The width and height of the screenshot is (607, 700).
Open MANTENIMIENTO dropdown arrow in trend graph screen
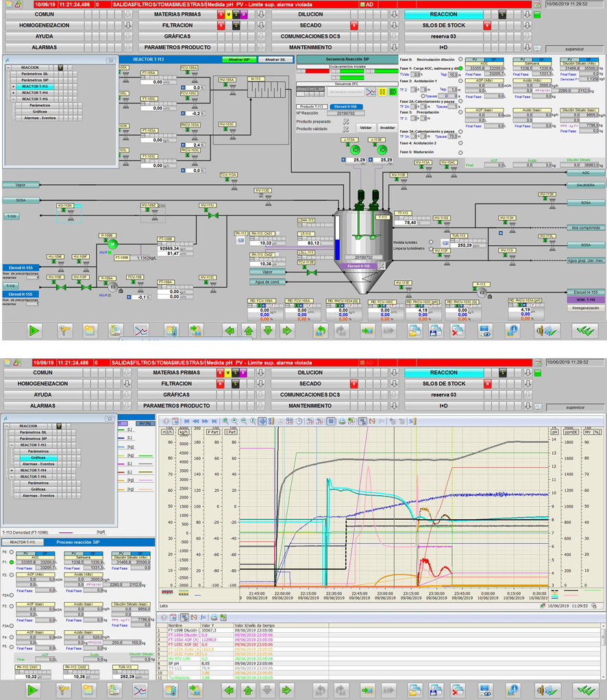[x=395, y=405]
